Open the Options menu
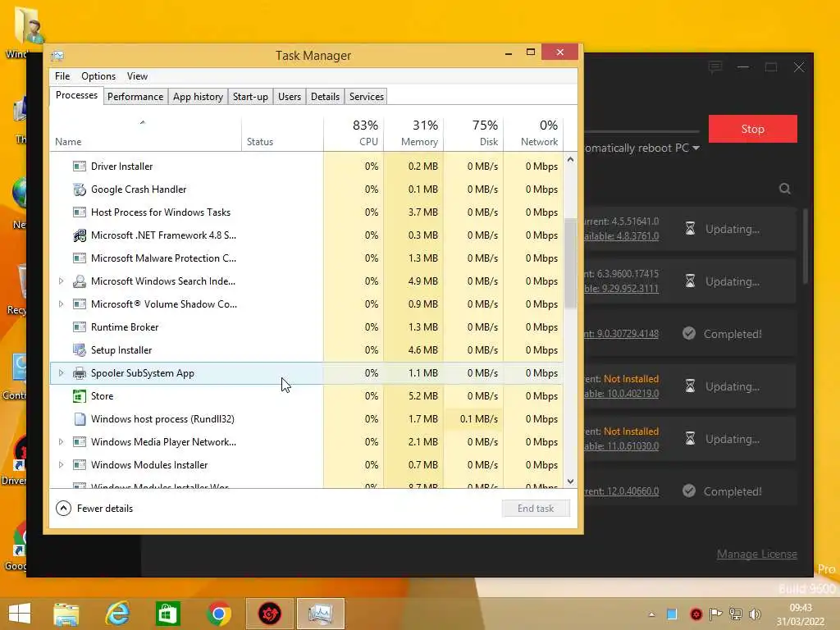This screenshot has height=630, width=840. coord(98,76)
